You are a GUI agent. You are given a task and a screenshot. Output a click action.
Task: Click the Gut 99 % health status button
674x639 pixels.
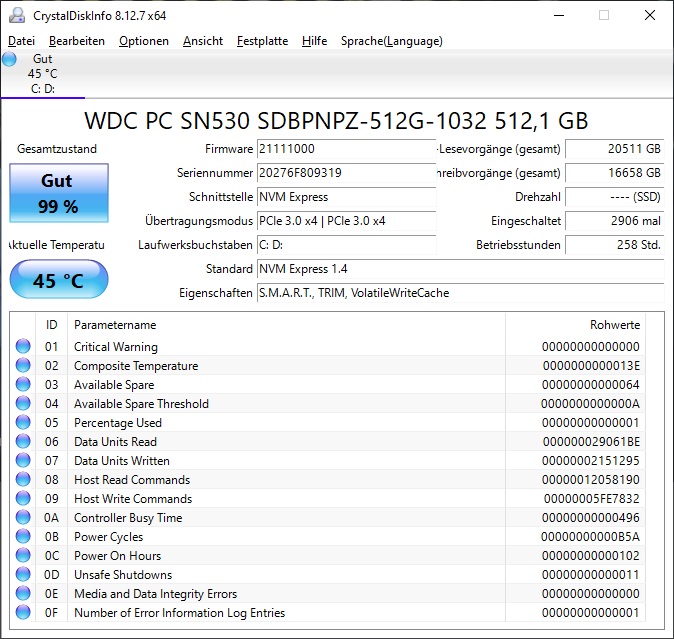click(57, 193)
